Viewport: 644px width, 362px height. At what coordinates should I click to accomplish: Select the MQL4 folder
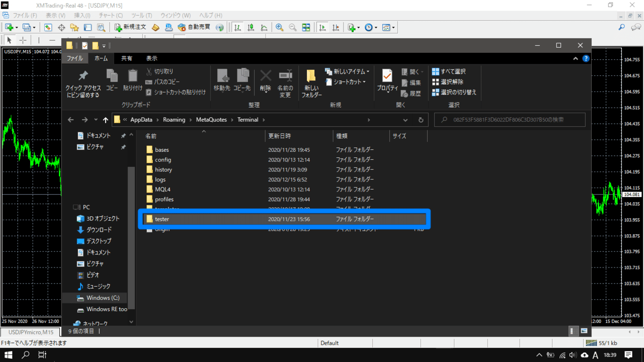[284, 190]
